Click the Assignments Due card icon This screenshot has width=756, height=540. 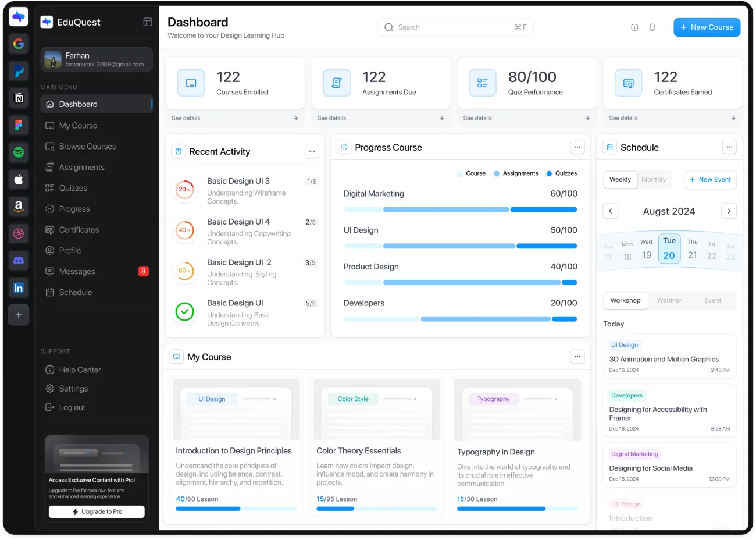coord(337,83)
